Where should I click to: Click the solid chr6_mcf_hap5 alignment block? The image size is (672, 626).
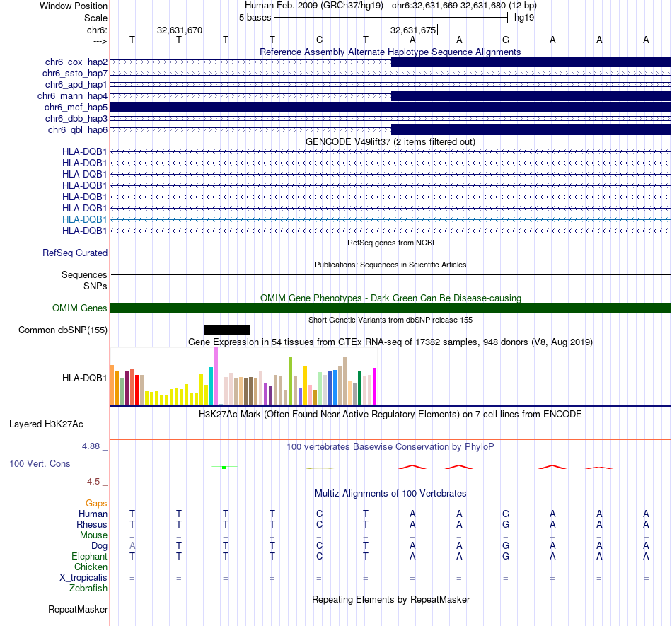pos(390,107)
